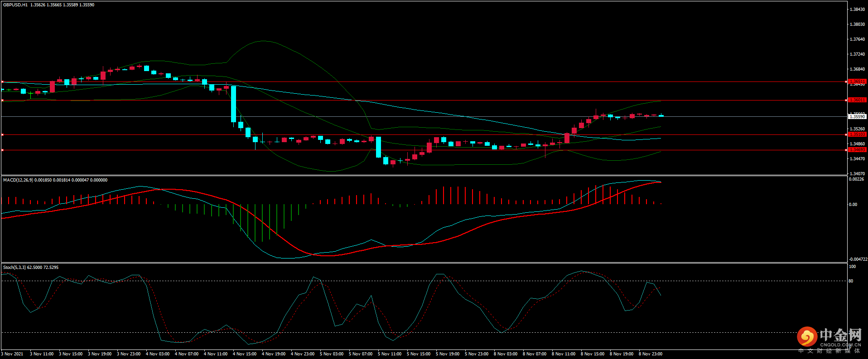Click the red 1.35103 price level tag

[857, 134]
